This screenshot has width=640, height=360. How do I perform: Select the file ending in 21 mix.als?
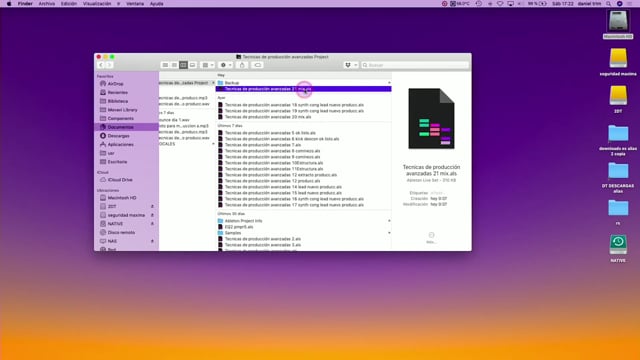pyautogui.click(x=303, y=89)
